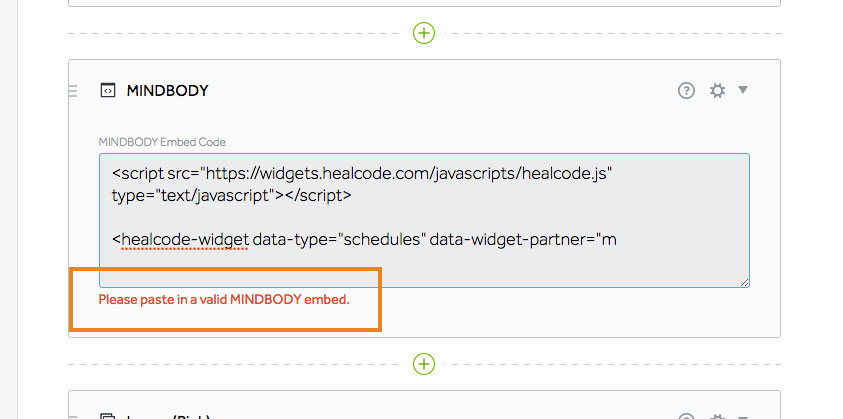Open settings gear of the block below MINDBODY

coord(717,416)
